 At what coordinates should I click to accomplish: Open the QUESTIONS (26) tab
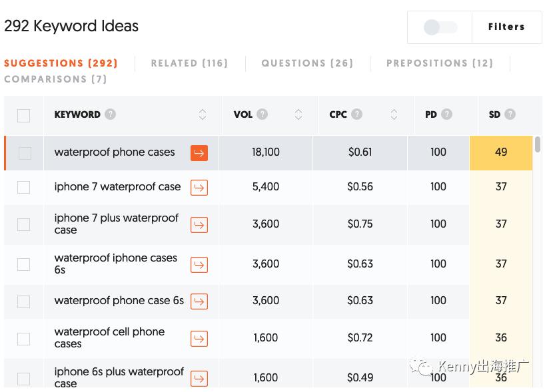click(307, 63)
